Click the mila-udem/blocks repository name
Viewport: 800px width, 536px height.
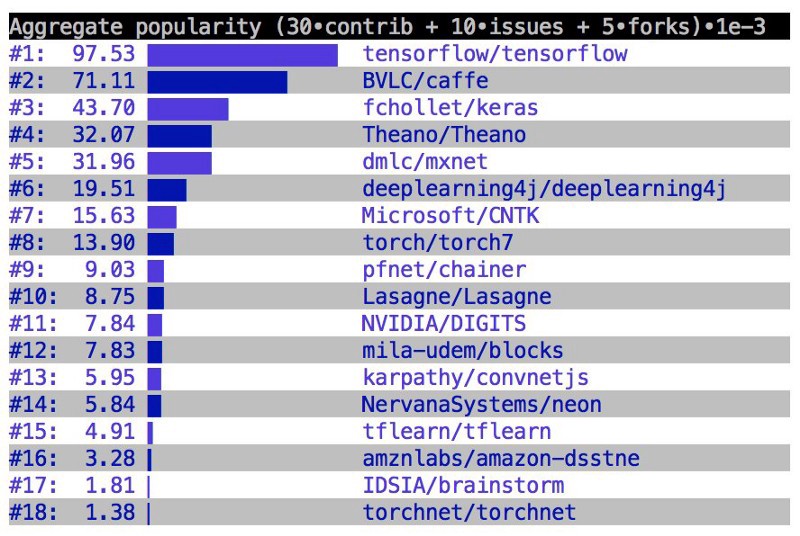(463, 351)
